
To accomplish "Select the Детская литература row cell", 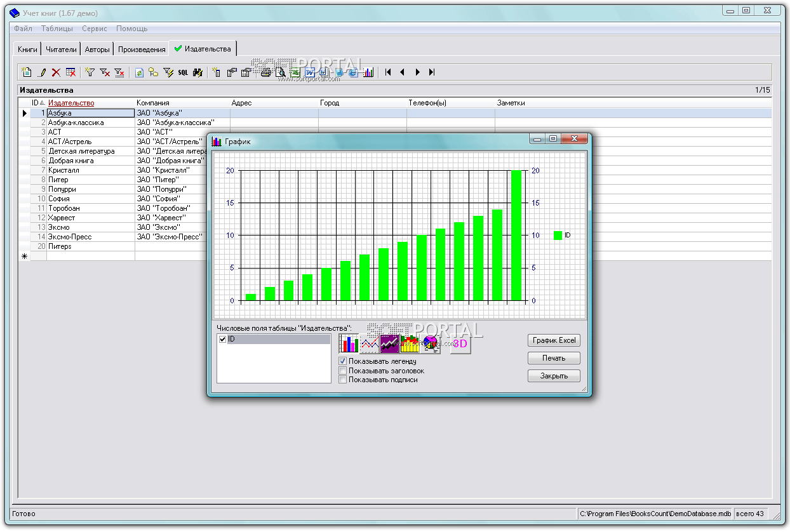I will tap(91, 151).
